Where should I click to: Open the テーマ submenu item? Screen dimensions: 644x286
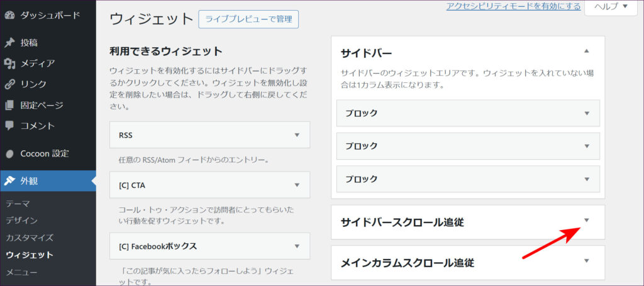click(x=18, y=204)
